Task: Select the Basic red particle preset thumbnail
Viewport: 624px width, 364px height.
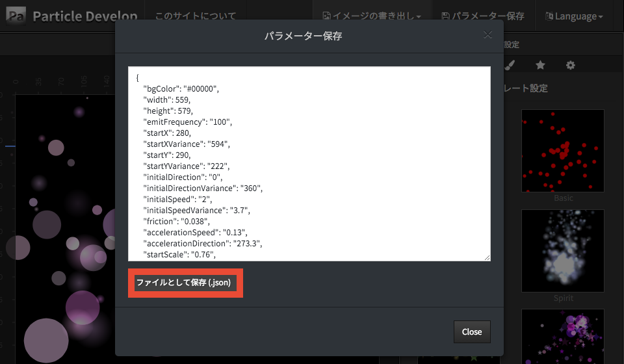Action: coord(562,151)
